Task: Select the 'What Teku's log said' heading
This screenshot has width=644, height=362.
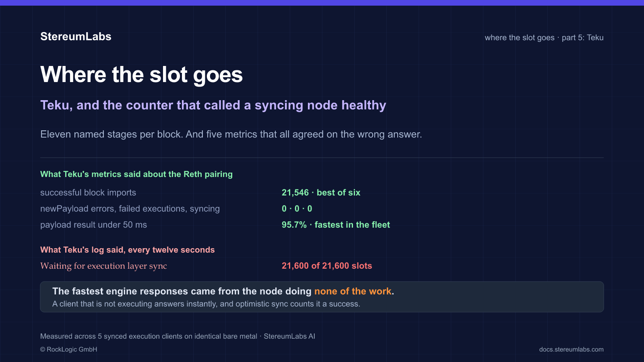Action: pyautogui.click(x=128, y=250)
